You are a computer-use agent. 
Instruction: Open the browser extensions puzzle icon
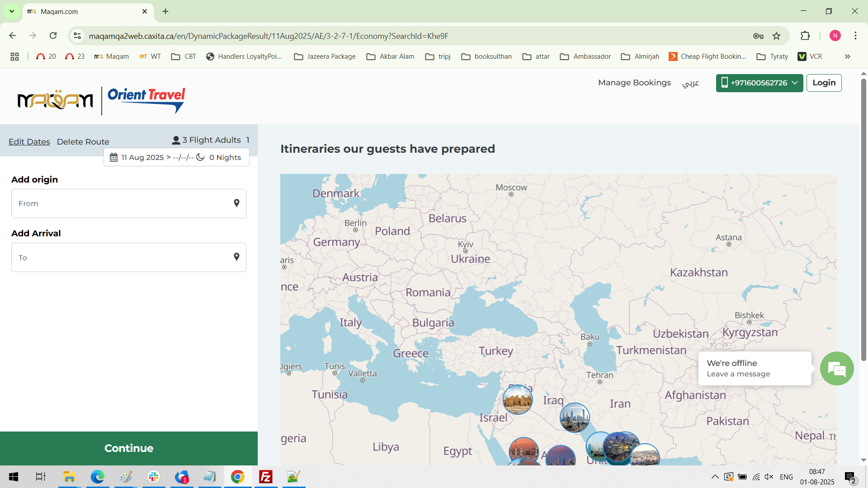[x=805, y=36]
